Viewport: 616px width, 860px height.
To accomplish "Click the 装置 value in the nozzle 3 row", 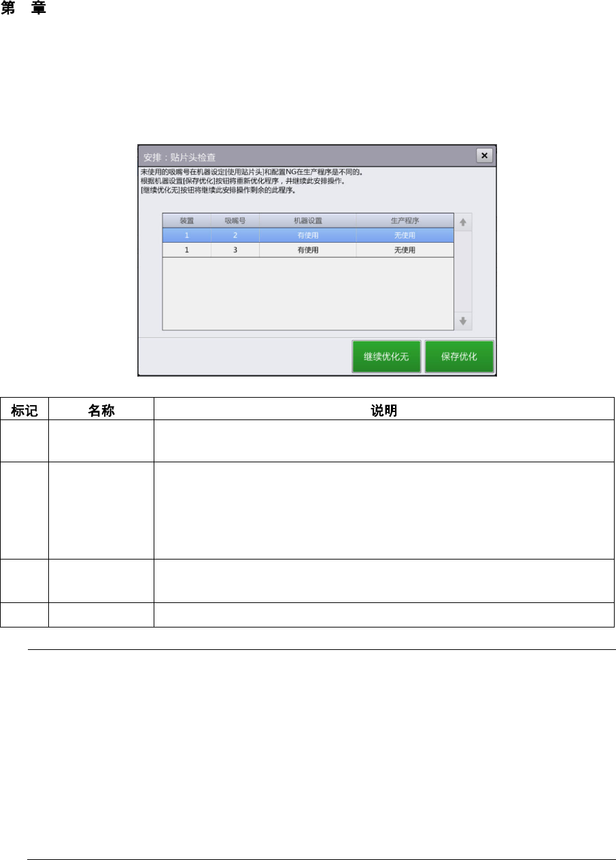I will (186, 250).
